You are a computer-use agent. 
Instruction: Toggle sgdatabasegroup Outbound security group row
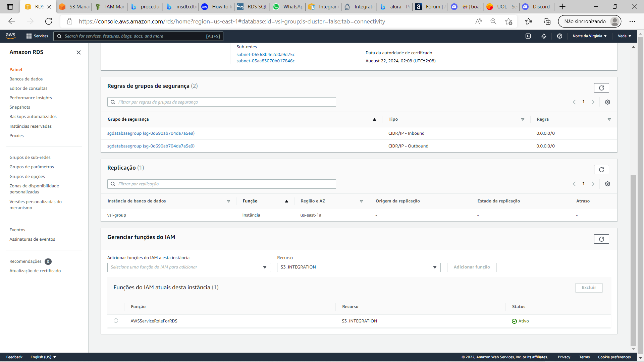(x=151, y=146)
